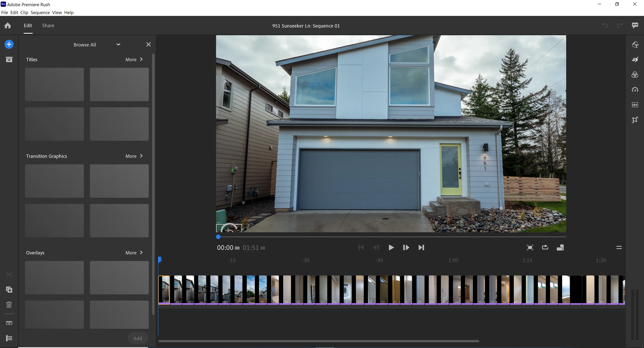Open the Audio panel waveform icon
Image resolution: width=644 pixels, height=348 pixels.
(635, 105)
